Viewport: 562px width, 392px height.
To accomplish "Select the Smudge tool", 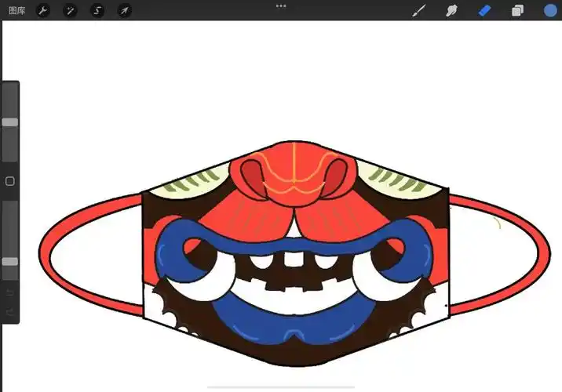I will (451, 10).
